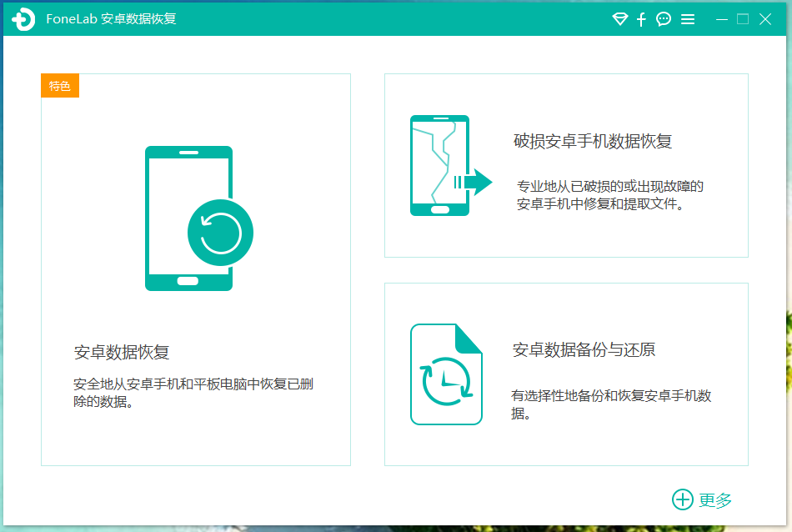Click description 专业地从已破损的或出现故障的安卓手机中修复和提取文件
This screenshot has height=532, width=792.
click(609, 195)
